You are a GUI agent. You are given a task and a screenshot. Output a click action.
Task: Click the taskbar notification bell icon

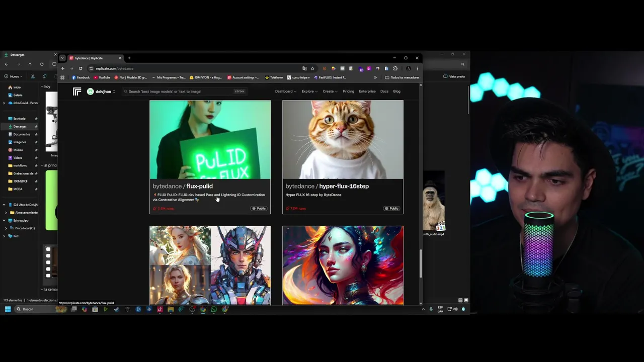coord(463,309)
